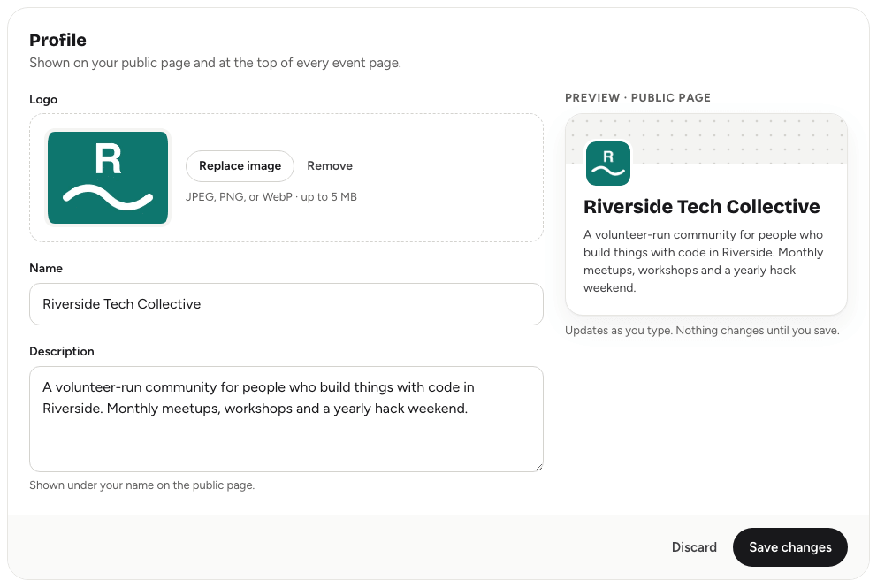Click the Name field label
The height and width of the screenshot is (588, 877).
[46, 268]
